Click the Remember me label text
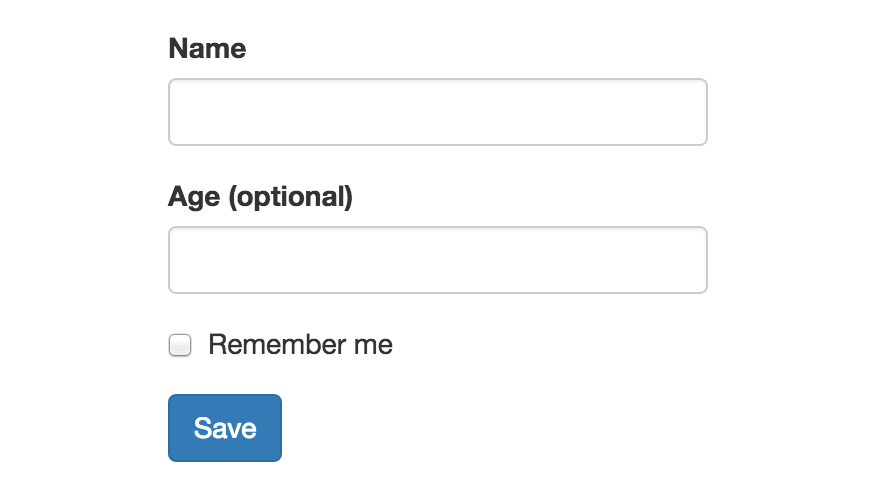 (300, 344)
